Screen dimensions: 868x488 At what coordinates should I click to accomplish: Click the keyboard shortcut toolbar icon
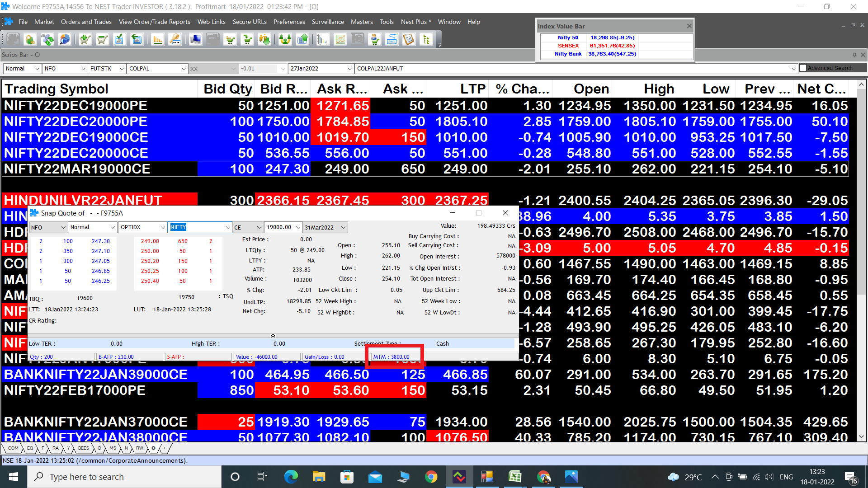(x=392, y=40)
